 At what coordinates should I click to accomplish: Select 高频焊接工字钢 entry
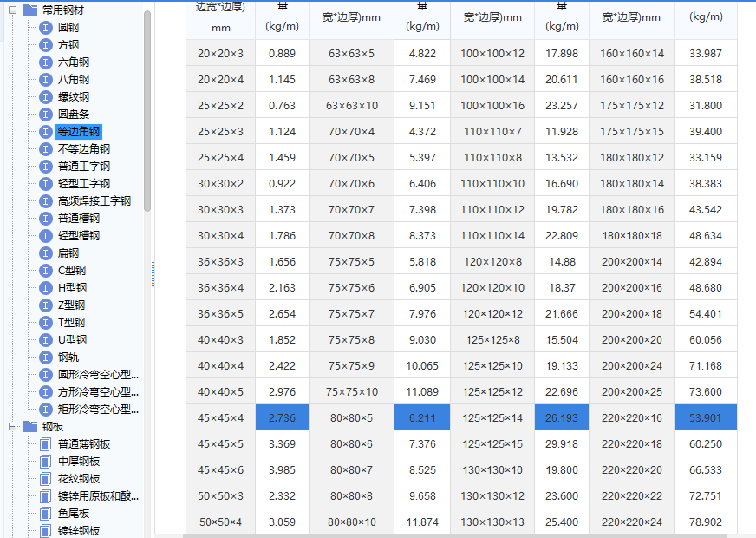click(94, 201)
